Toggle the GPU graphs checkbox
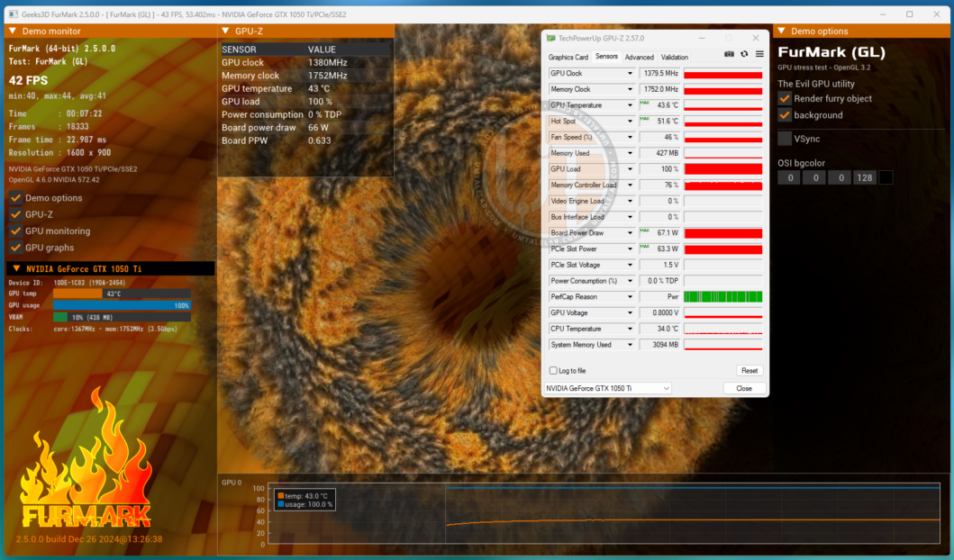The width and height of the screenshot is (954, 560). pos(16,248)
